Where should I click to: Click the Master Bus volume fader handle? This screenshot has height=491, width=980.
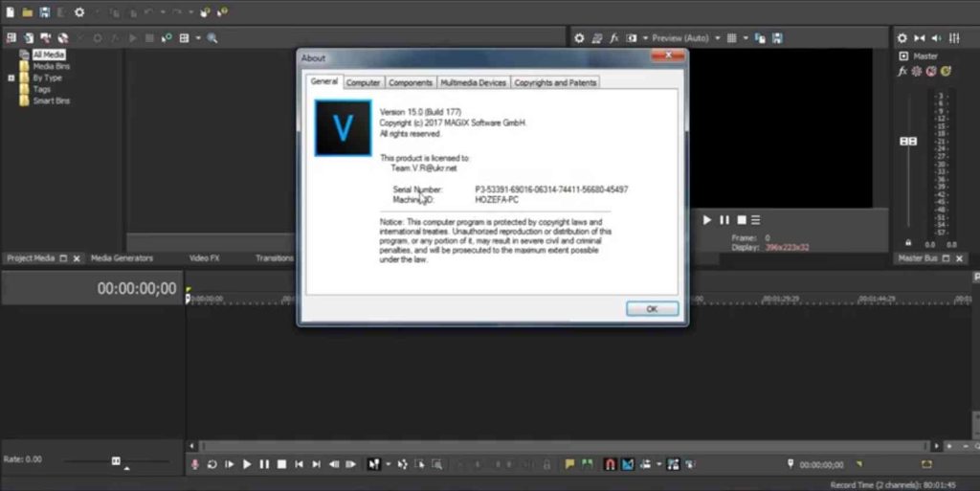908,142
